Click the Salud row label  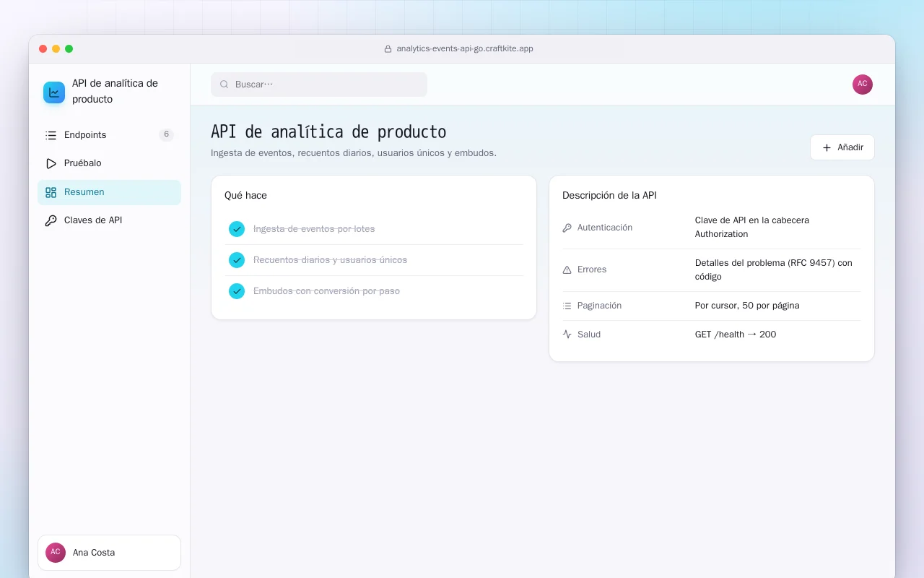click(x=589, y=335)
